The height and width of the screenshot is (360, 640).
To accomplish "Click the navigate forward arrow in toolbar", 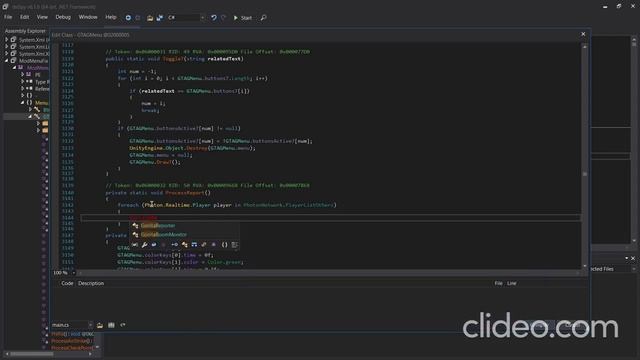I will tap(138, 18).
